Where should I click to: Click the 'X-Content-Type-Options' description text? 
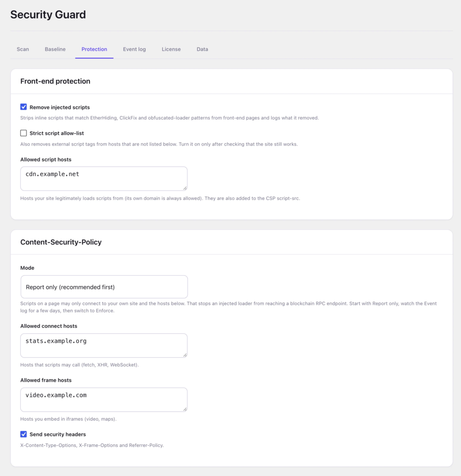point(92,445)
